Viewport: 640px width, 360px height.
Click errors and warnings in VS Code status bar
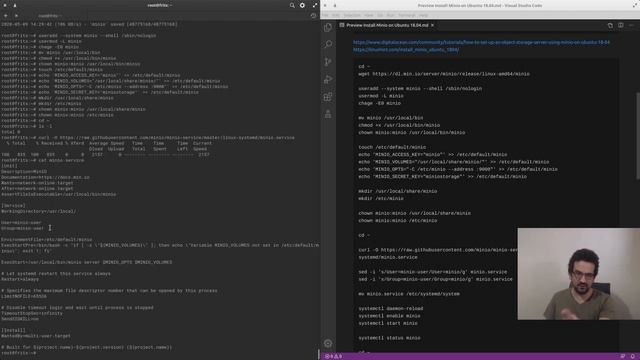coord(333,356)
